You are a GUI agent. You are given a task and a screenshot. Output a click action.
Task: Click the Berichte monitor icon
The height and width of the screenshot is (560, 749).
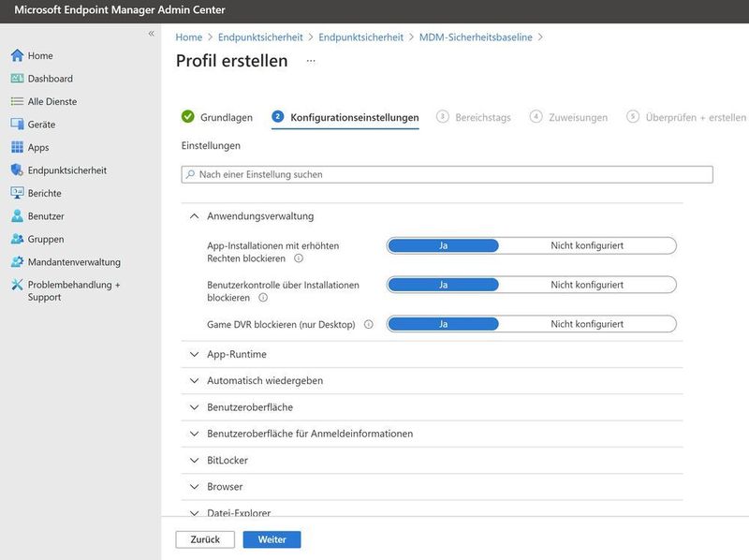17,193
